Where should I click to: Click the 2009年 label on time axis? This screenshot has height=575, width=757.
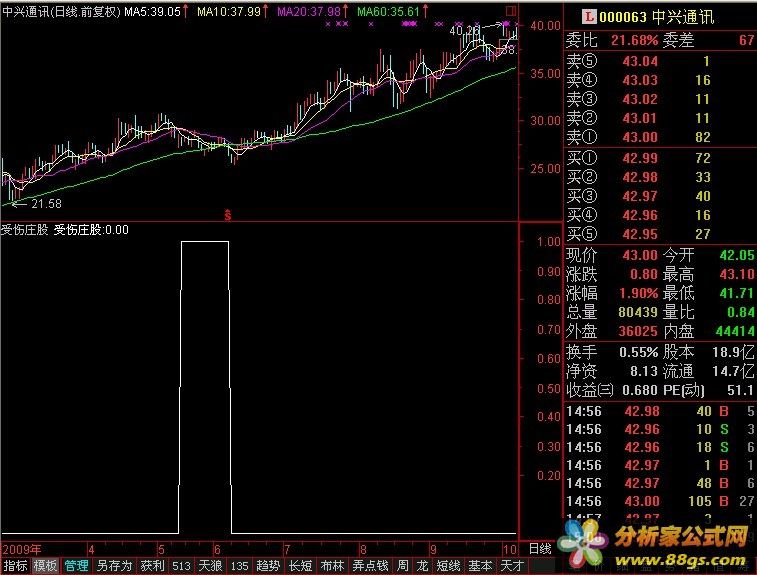22,549
